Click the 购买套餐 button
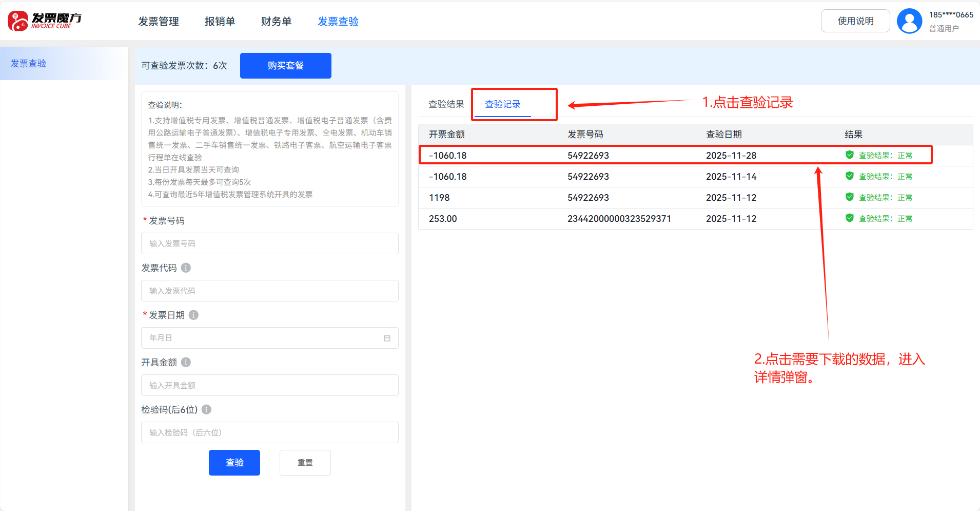980x511 pixels. [285, 66]
